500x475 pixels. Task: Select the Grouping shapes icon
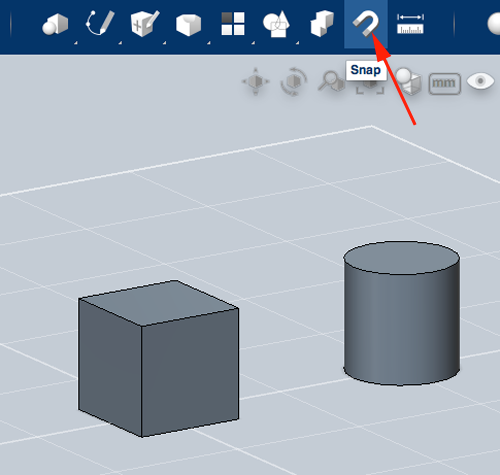tap(276, 24)
